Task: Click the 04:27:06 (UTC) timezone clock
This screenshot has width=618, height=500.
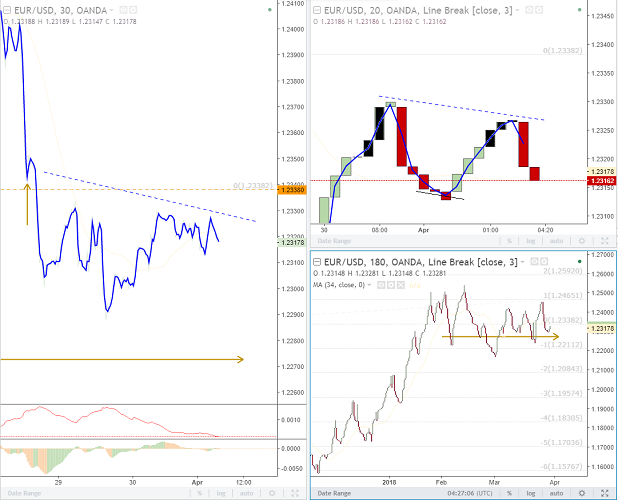Action: pyautogui.click(x=470, y=493)
